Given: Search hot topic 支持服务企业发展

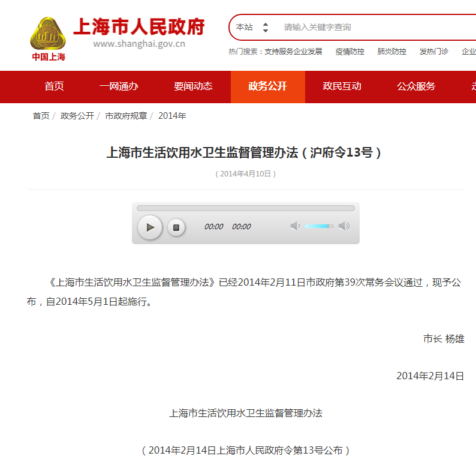Looking at the screenshot, I should pos(293,52).
